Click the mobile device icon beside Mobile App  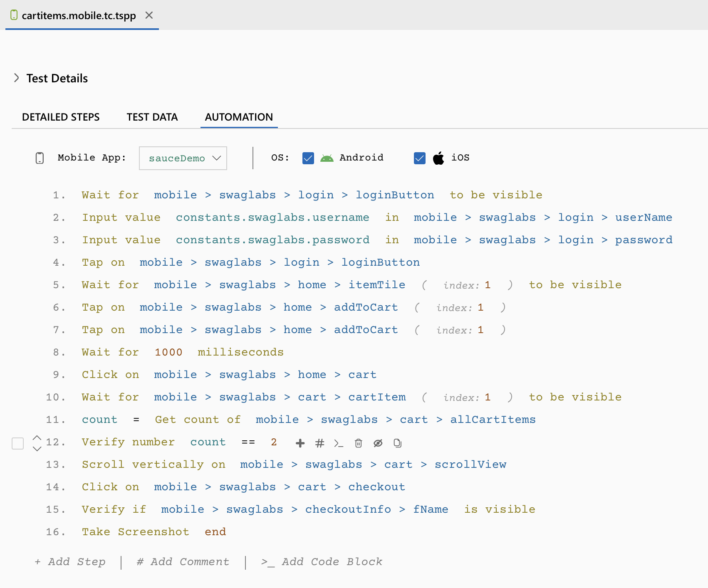click(x=40, y=158)
